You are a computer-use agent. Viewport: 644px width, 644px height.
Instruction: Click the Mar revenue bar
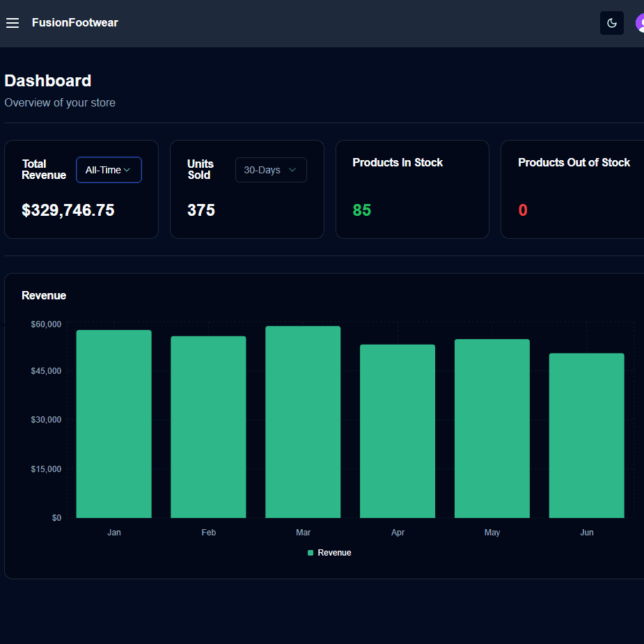(x=303, y=422)
